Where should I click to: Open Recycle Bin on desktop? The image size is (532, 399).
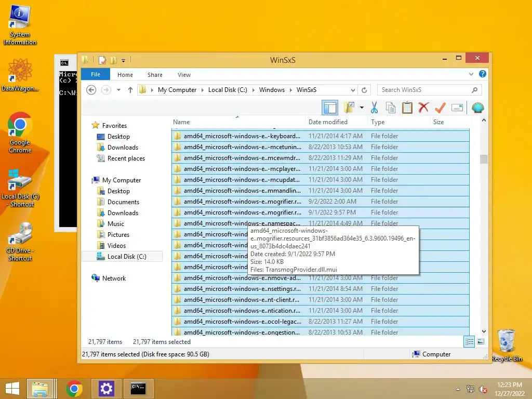(x=506, y=345)
